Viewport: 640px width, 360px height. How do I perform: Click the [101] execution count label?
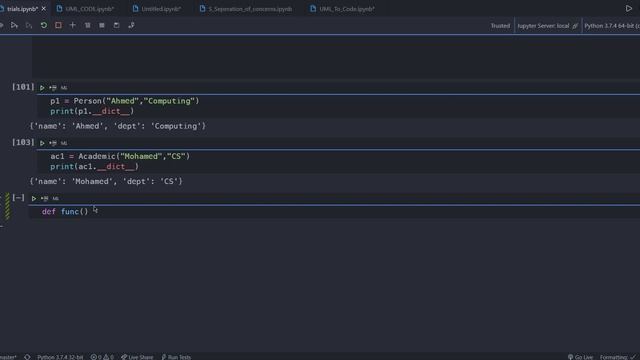click(x=23, y=87)
